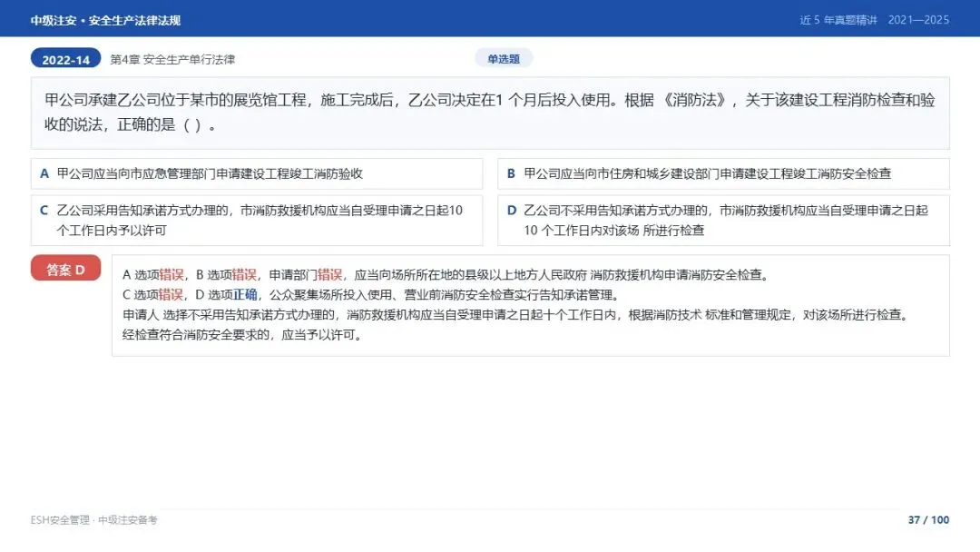Click the question stem about 展览馆工程

coord(490,113)
